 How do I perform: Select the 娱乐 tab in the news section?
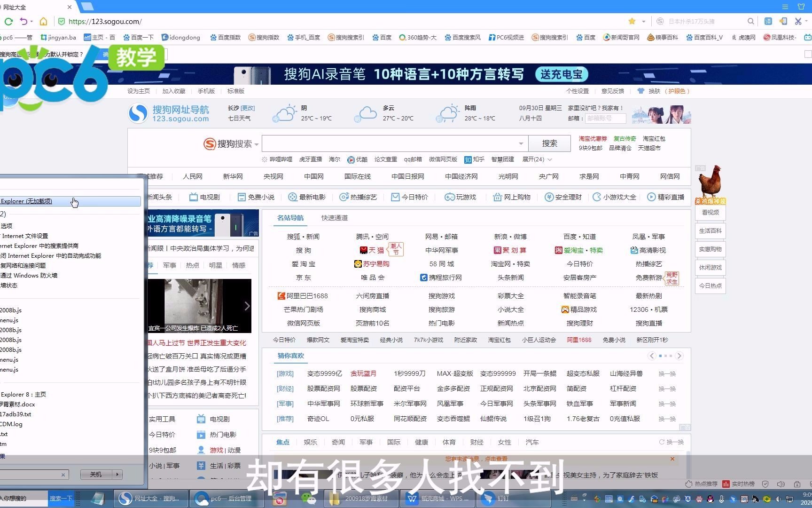311,442
